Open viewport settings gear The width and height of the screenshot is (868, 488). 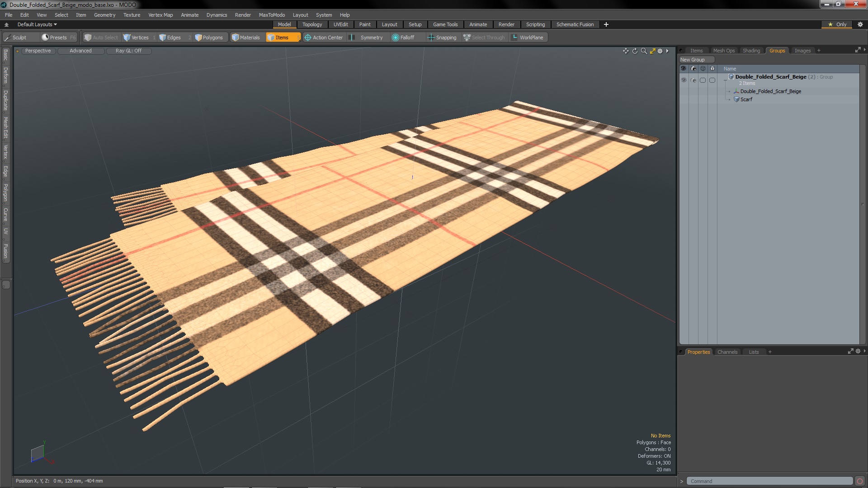(660, 51)
